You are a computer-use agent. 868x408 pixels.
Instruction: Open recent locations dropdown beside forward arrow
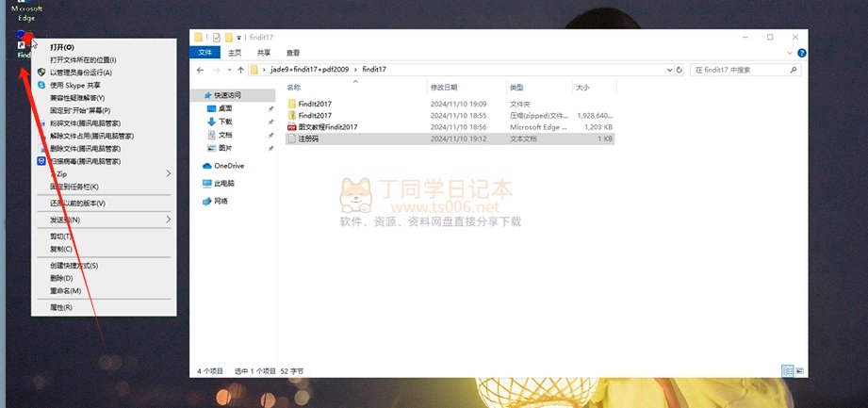click(229, 71)
